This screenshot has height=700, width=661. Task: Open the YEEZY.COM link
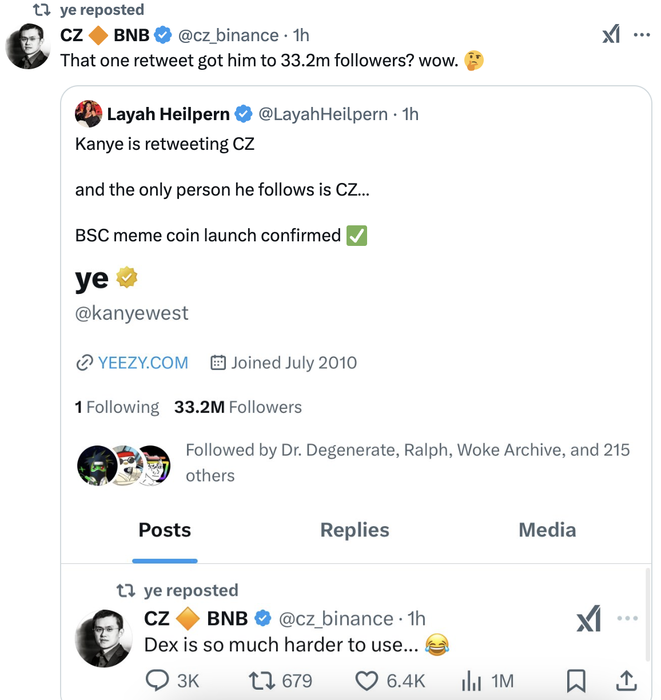142,363
